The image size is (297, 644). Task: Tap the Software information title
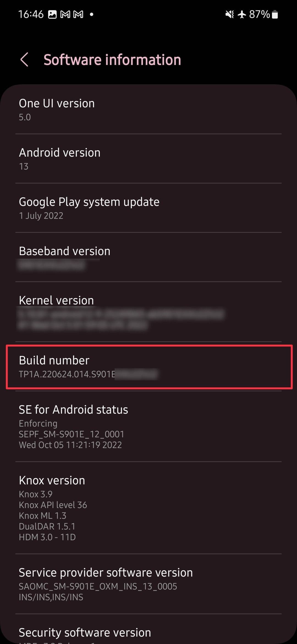coord(112,60)
